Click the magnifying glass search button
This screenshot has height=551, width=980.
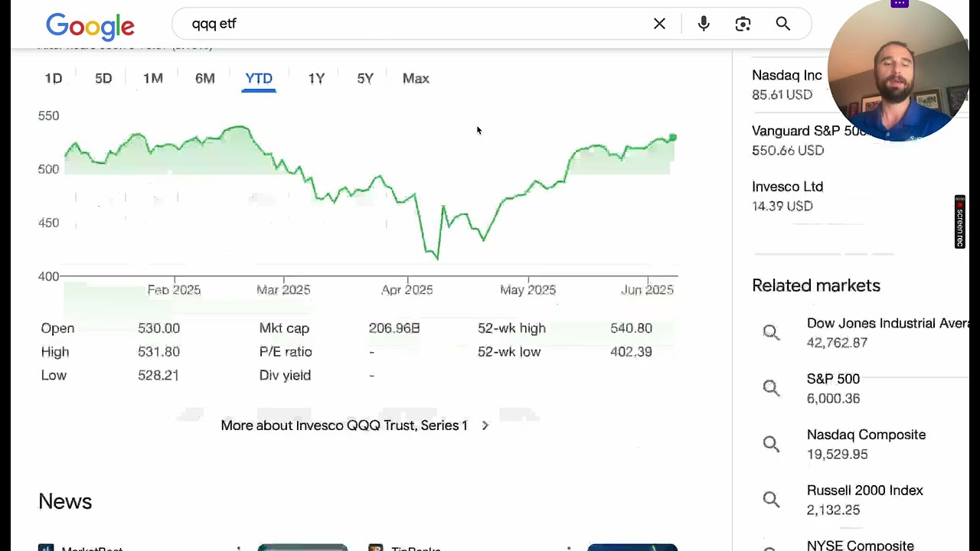(x=782, y=24)
